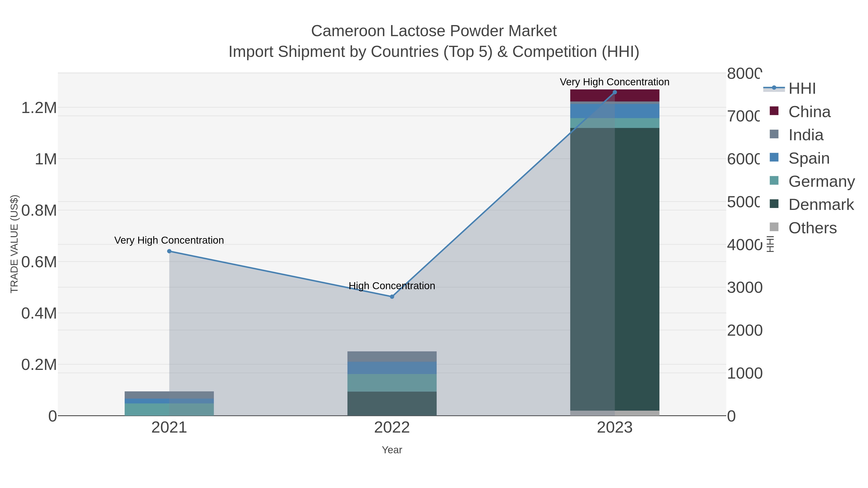
Task: Click the 2022 x-axis label
Action: pos(392,428)
